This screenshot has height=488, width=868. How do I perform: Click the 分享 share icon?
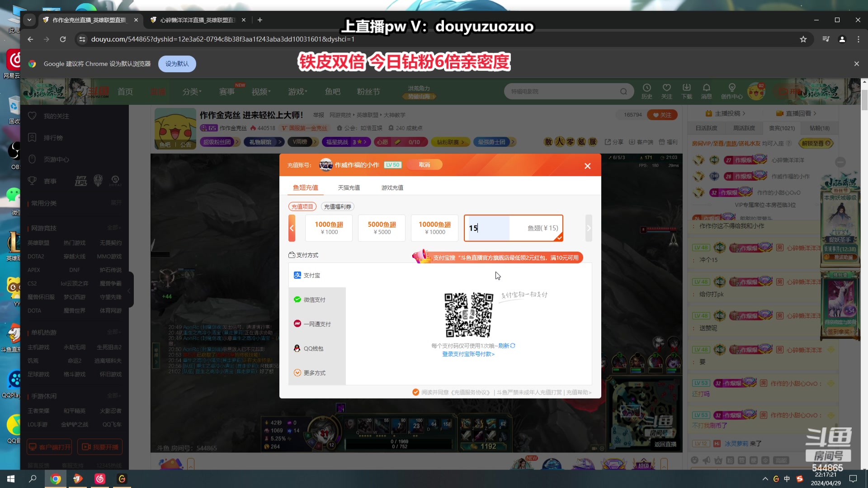coord(614,142)
